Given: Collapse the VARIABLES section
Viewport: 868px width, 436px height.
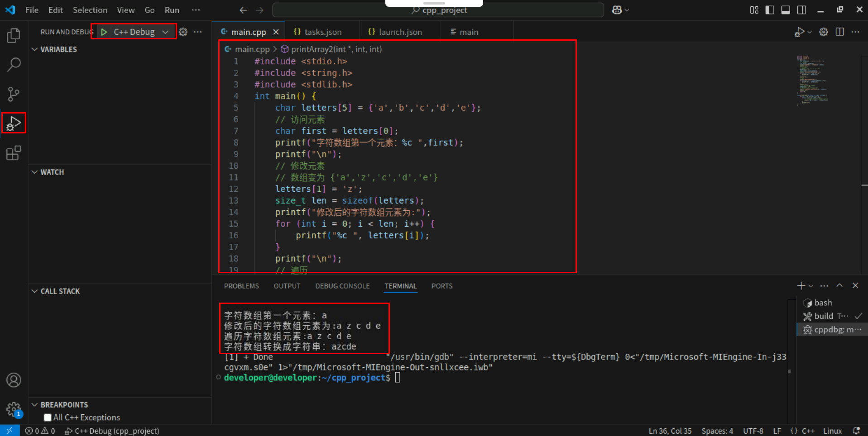Looking at the screenshot, I should pyautogui.click(x=35, y=49).
